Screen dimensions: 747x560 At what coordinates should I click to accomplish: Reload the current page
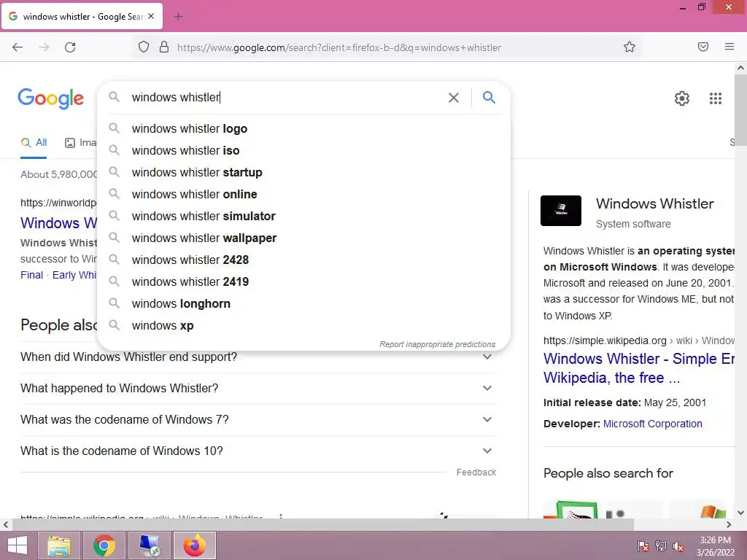(x=70, y=47)
